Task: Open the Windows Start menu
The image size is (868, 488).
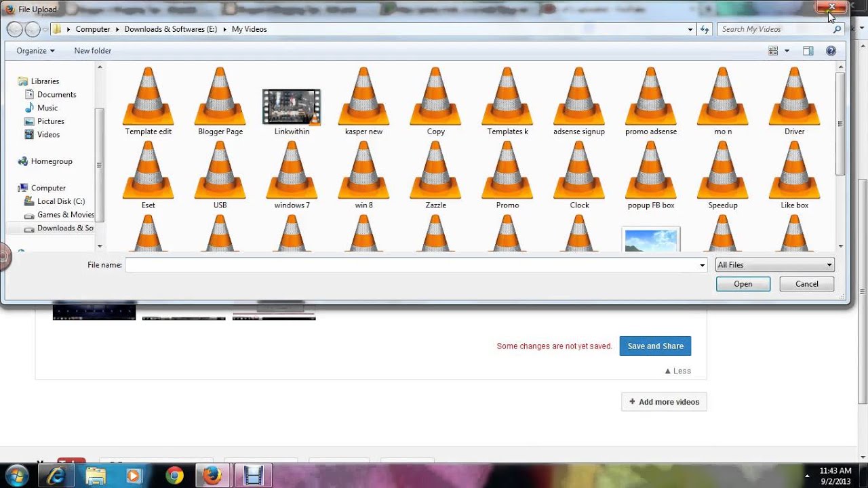Action: coord(16,476)
